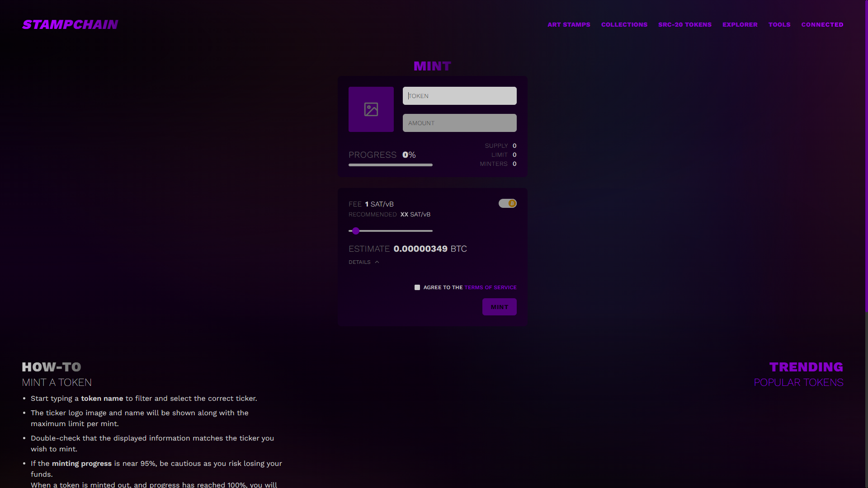Click the Bitcoin icon on the fee toggle
Image resolution: width=868 pixels, height=488 pixels.
pos(511,203)
